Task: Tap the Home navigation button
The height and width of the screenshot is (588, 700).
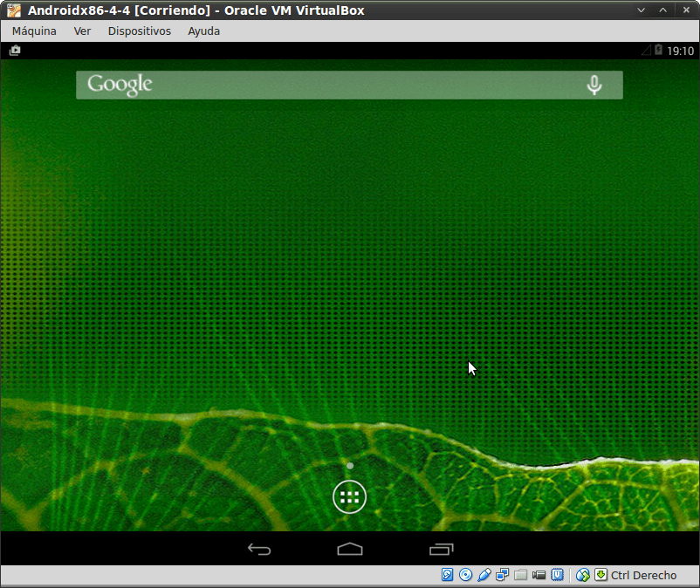Action: [x=349, y=550]
